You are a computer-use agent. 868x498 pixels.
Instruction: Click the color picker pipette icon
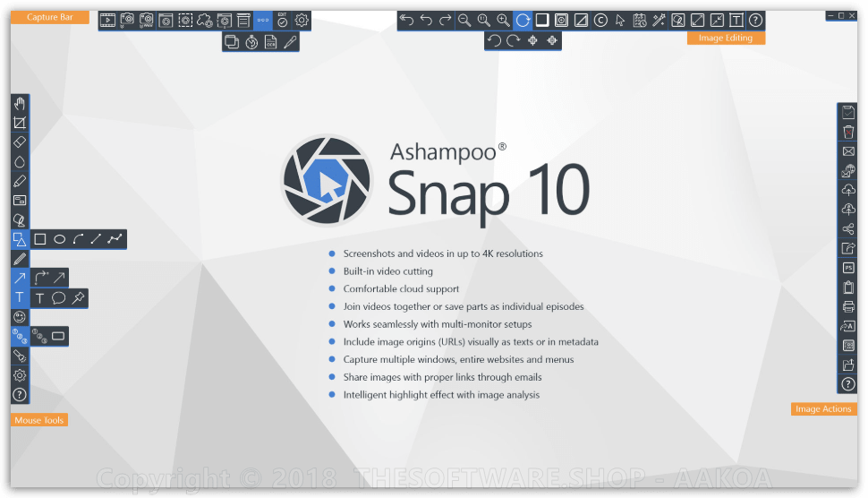(x=290, y=42)
